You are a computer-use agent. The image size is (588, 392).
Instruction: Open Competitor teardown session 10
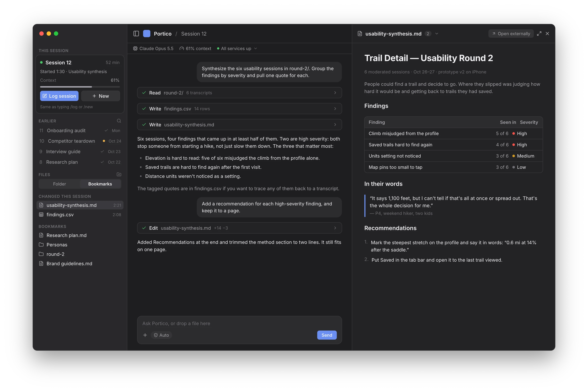(x=80, y=141)
